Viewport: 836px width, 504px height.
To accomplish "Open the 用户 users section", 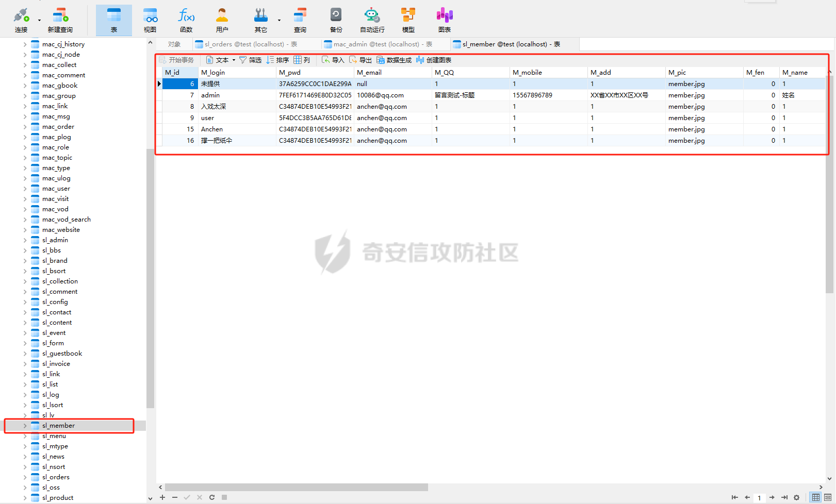I will pyautogui.click(x=222, y=20).
